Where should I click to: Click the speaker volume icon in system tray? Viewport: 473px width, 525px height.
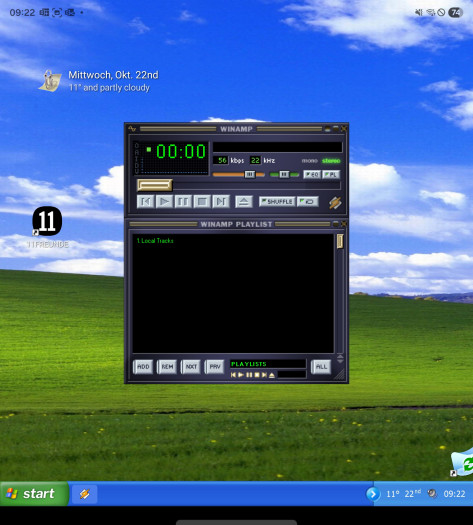point(432,494)
